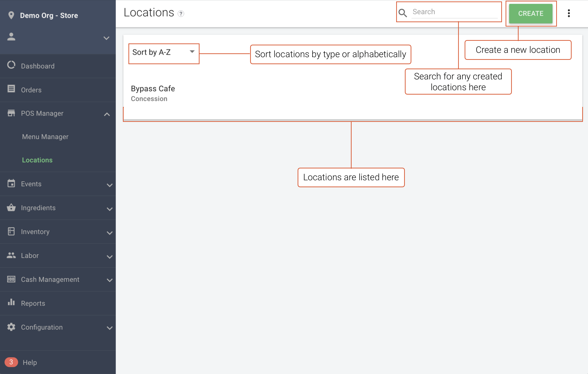Click the Labor people icon
The image size is (588, 374).
[x=11, y=255]
